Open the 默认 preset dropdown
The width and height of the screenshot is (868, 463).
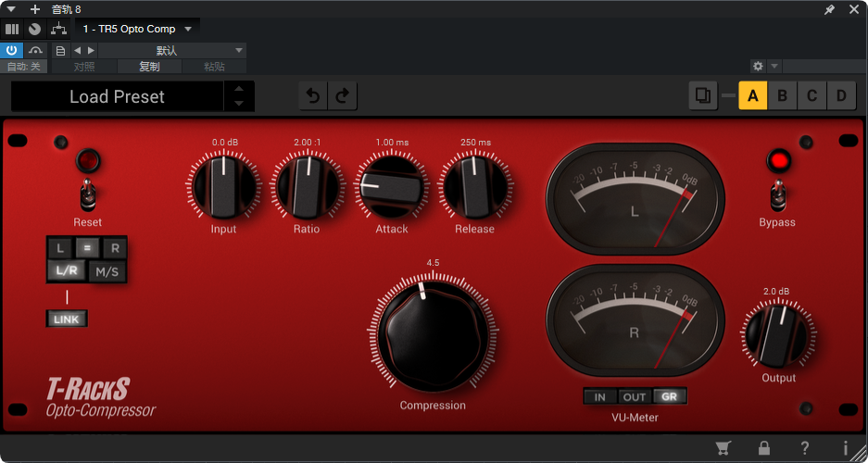pos(172,51)
